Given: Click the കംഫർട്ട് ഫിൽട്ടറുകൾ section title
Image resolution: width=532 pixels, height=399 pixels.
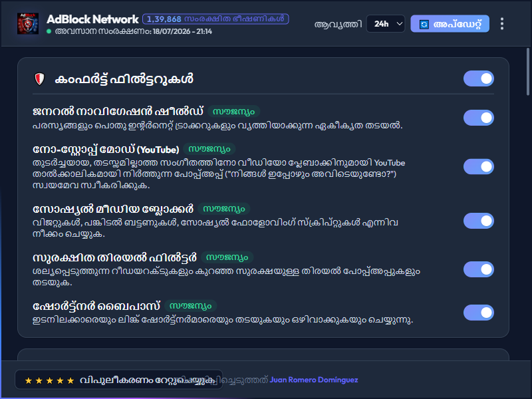Looking at the screenshot, I should point(124,79).
